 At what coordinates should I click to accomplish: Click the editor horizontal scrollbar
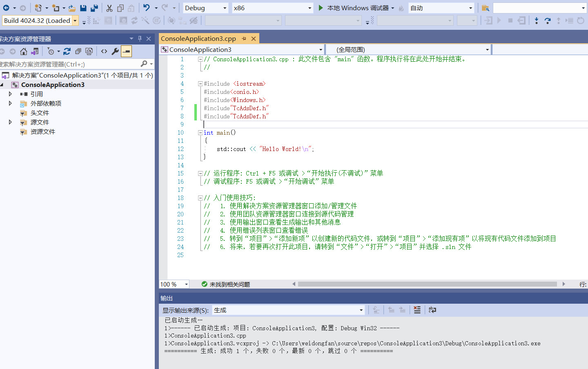pyautogui.click(x=427, y=284)
